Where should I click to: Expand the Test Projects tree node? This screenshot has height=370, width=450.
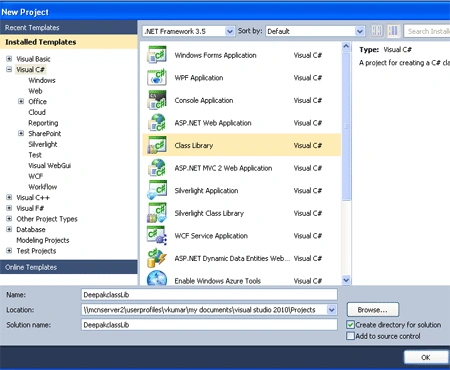pos(9,251)
